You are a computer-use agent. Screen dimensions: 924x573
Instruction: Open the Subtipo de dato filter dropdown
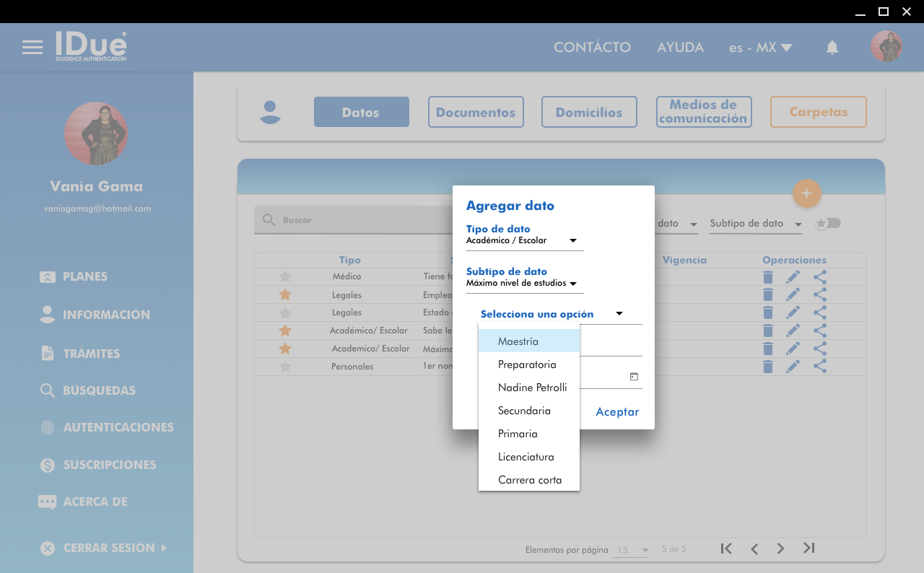pos(755,224)
